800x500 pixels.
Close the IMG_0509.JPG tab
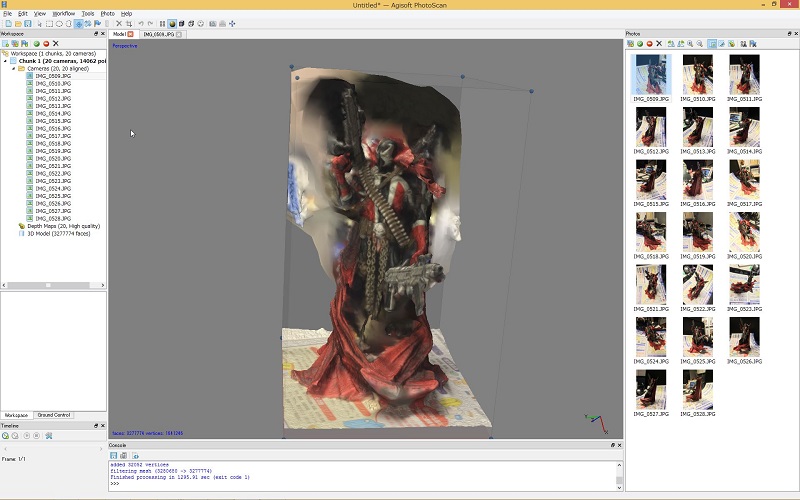pos(179,34)
